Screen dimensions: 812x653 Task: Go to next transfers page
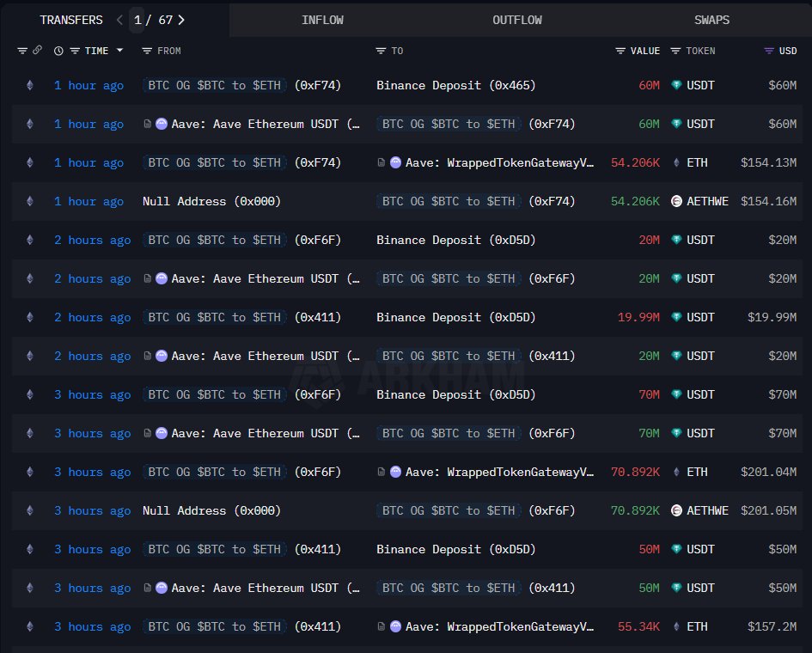181,20
